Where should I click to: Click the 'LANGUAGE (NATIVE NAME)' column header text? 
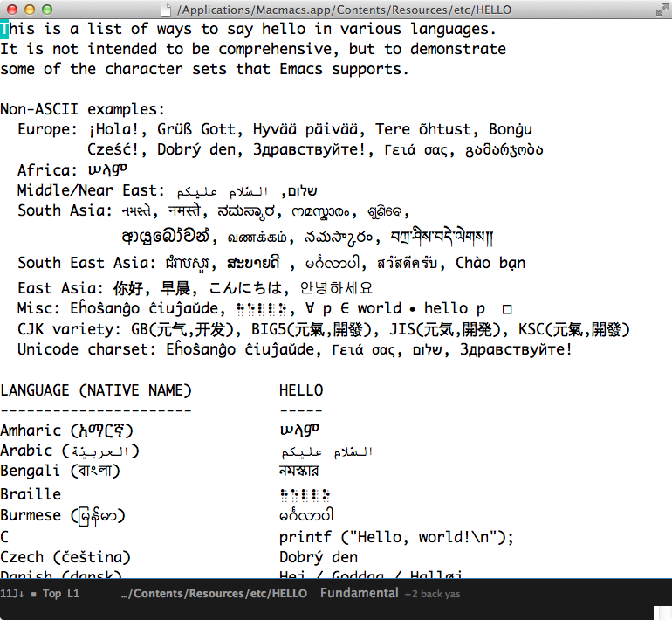(x=96, y=390)
